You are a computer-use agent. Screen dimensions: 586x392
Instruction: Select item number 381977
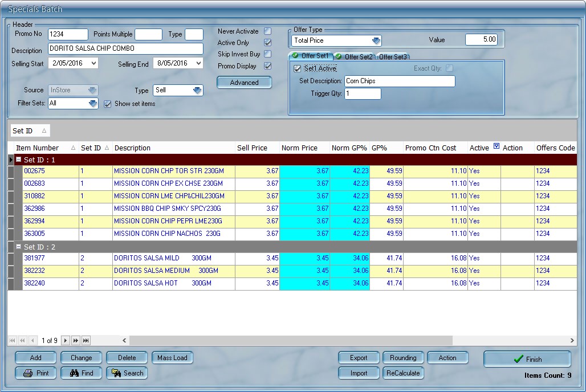tap(34, 258)
